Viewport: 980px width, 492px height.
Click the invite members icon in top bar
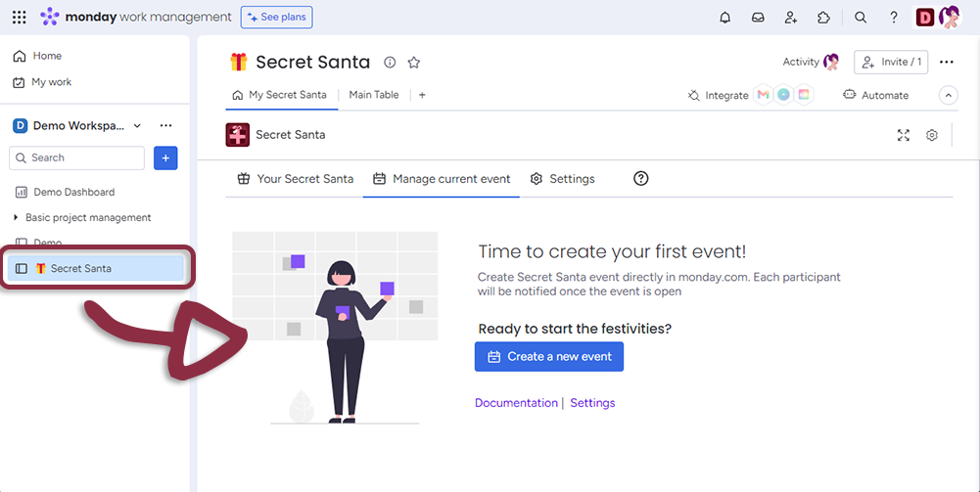pos(790,18)
